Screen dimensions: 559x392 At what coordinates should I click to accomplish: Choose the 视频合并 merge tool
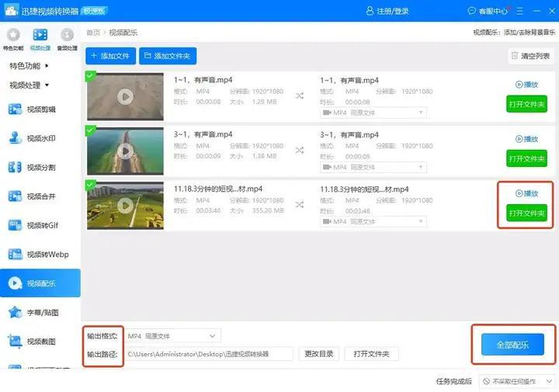tap(40, 196)
